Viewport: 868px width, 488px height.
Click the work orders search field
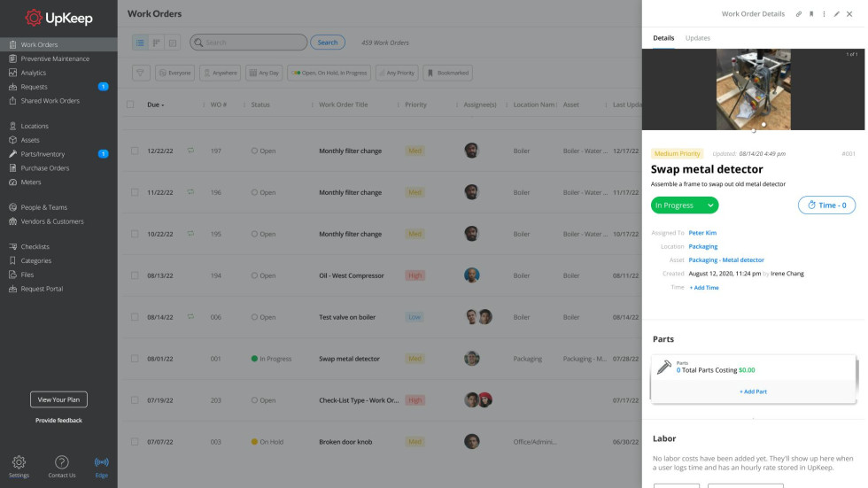[x=248, y=43]
